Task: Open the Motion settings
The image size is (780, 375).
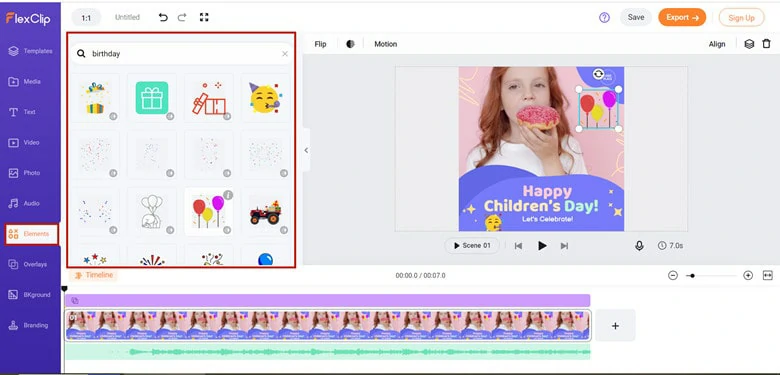Action: [386, 44]
